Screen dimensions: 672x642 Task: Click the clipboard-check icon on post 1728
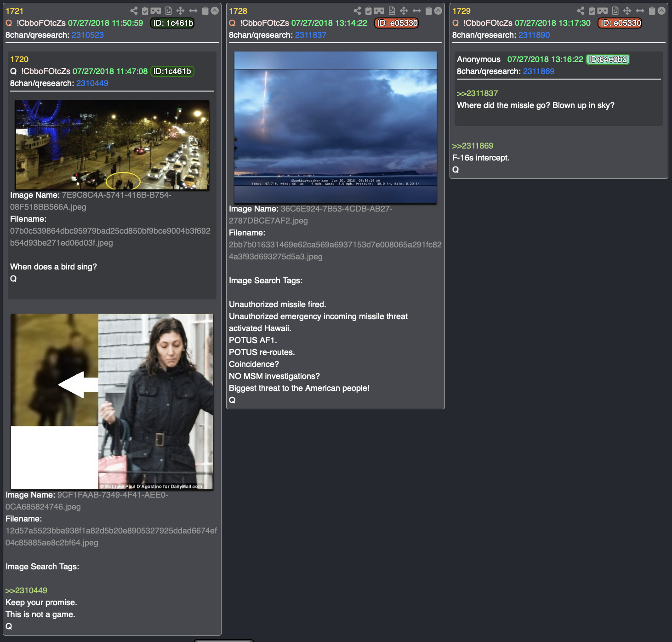pos(369,11)
